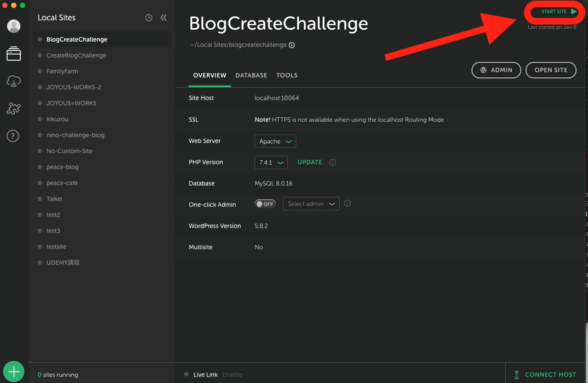Click the Site Host value localhost:10064

click(277, 98)
